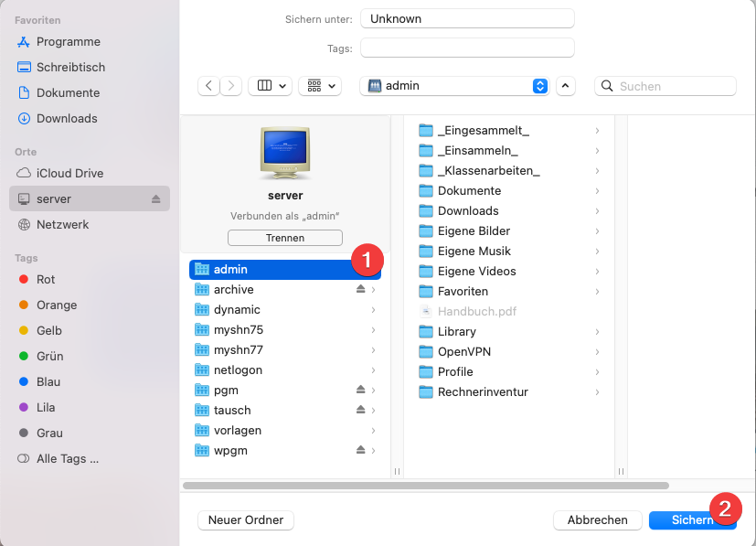Viewport: 756px width, 546px height.
Task: Expand the Library folder chevron
Action: coord(597,332)
